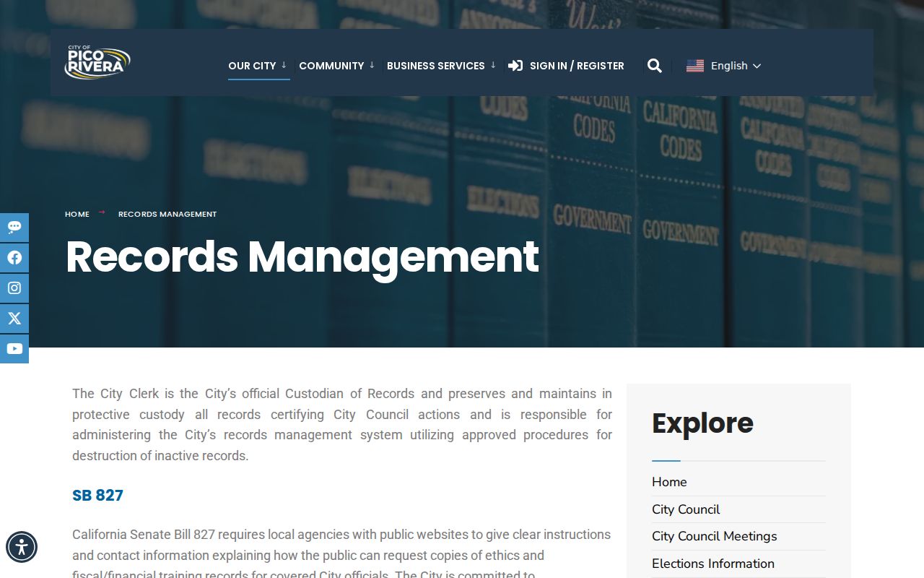
Task: Expand the Our City menu arrow
Action: [284, 65]
